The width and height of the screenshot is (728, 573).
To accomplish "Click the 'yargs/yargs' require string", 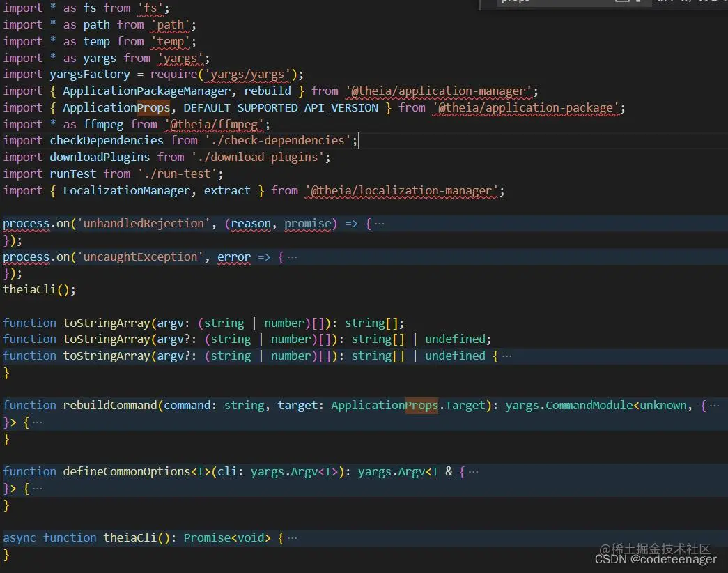I will (247, 75).
